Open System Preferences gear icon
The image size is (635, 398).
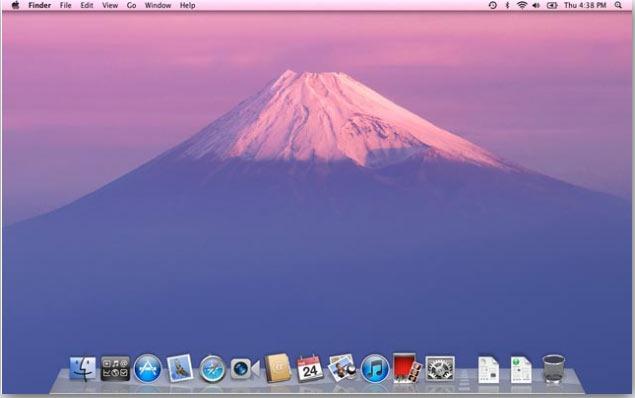(x=440, y=368)
